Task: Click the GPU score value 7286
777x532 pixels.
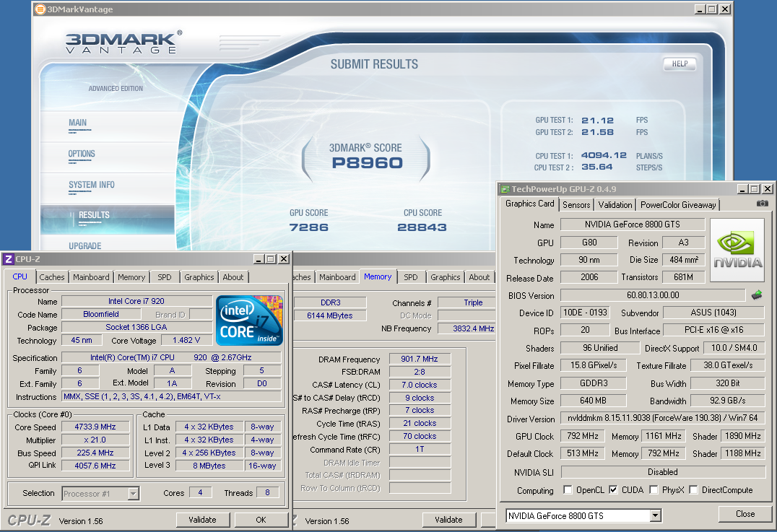Action: coord(309,227)
